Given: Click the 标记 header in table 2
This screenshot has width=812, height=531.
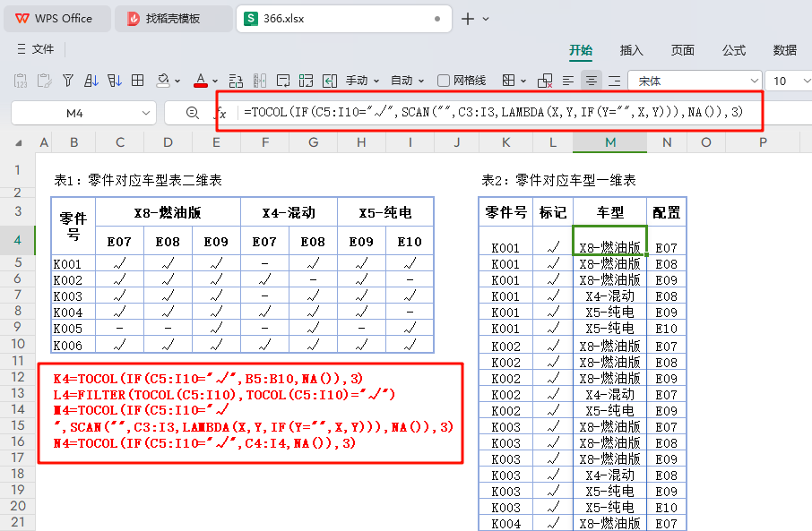Looking at the screenshot, I should point(553,212).
